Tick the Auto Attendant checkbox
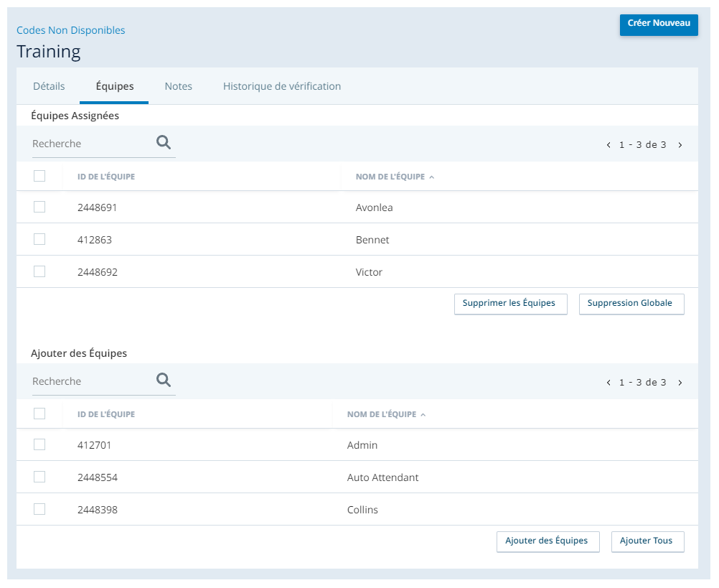 pos(39,477)
